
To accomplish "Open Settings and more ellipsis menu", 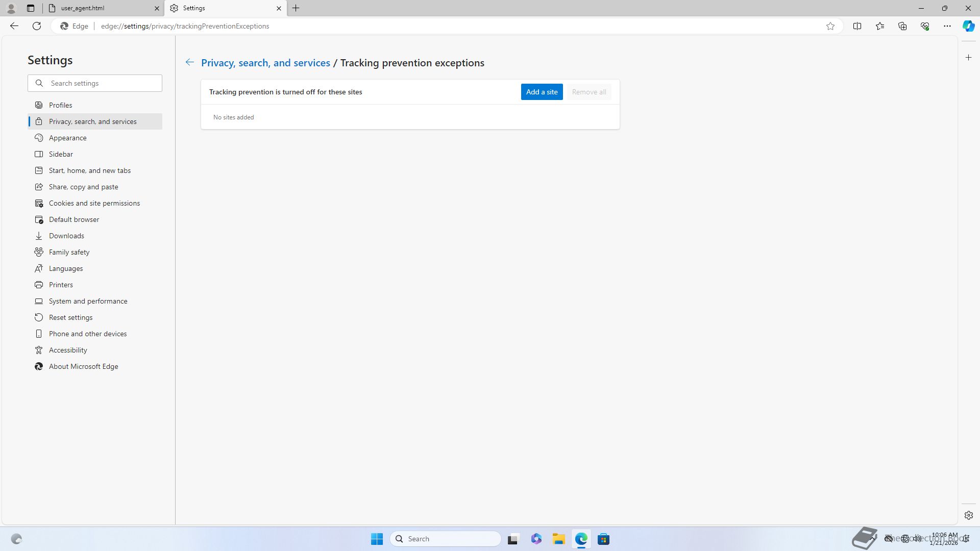I will 947,26.
